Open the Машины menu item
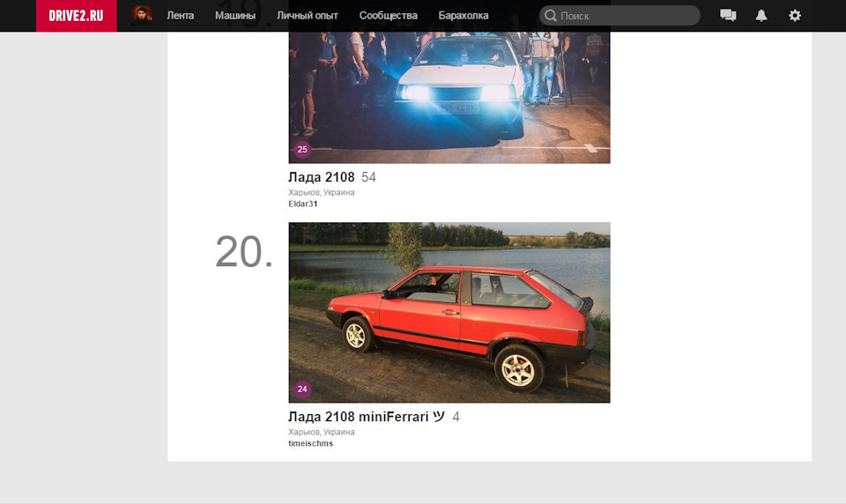Screen dimensions: 846x504 pos(235,16)
